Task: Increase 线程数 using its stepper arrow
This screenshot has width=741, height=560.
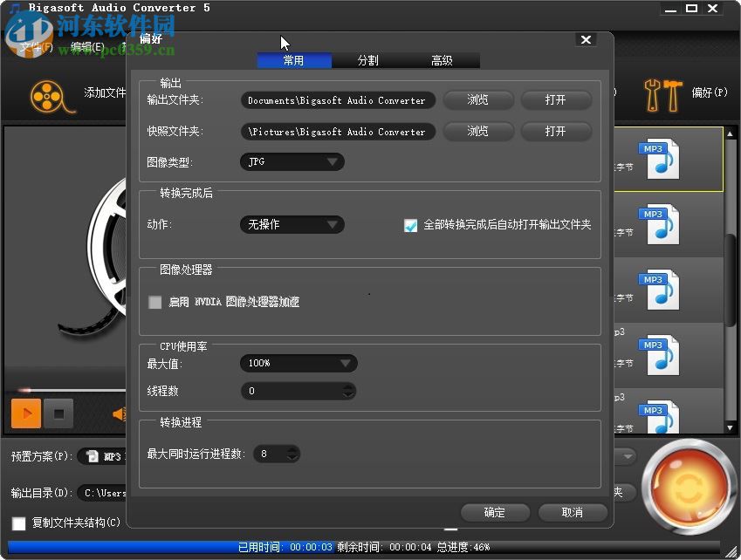Action: pos(349,387)
